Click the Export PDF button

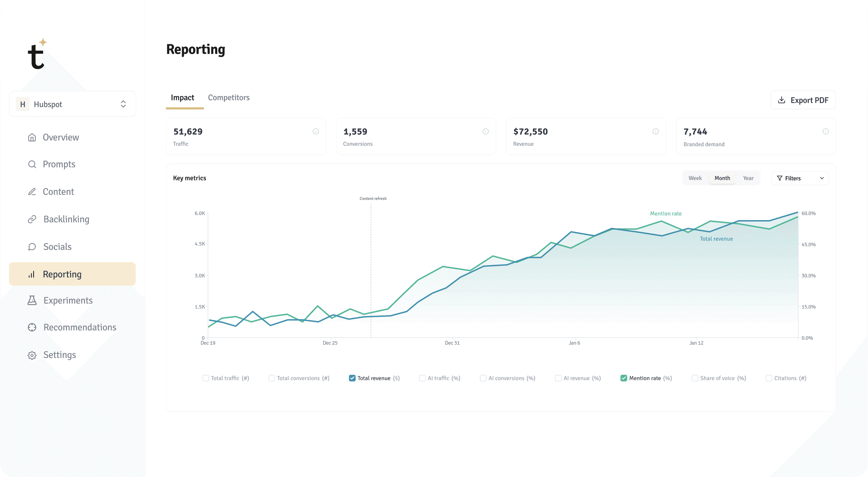(803, 100)
